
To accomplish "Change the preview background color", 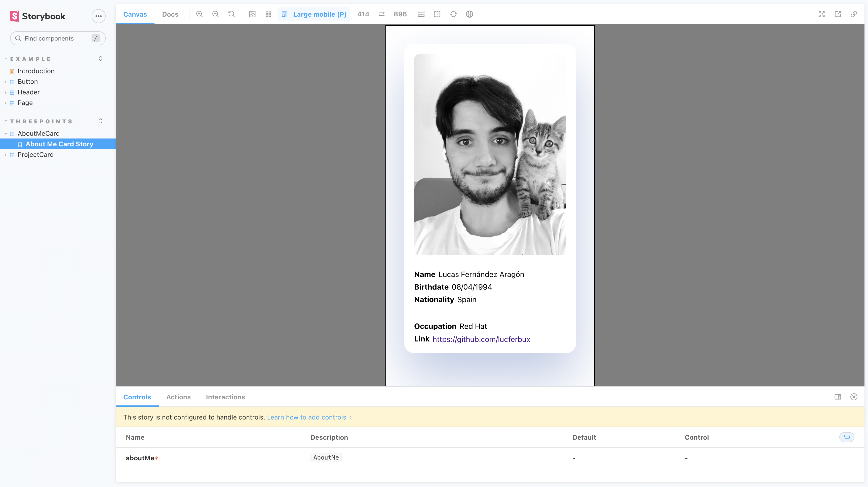I will [252, 14].
